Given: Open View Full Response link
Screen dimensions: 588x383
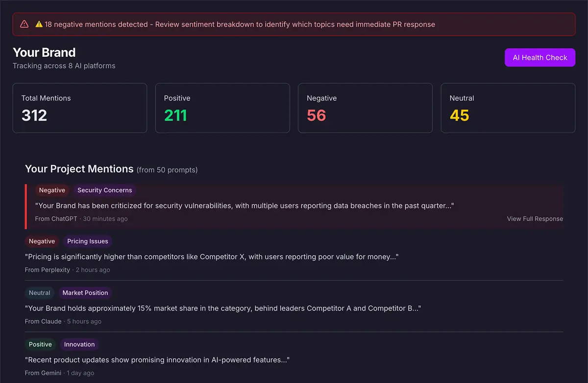Looking at the screenshot, I should (535, 219).
